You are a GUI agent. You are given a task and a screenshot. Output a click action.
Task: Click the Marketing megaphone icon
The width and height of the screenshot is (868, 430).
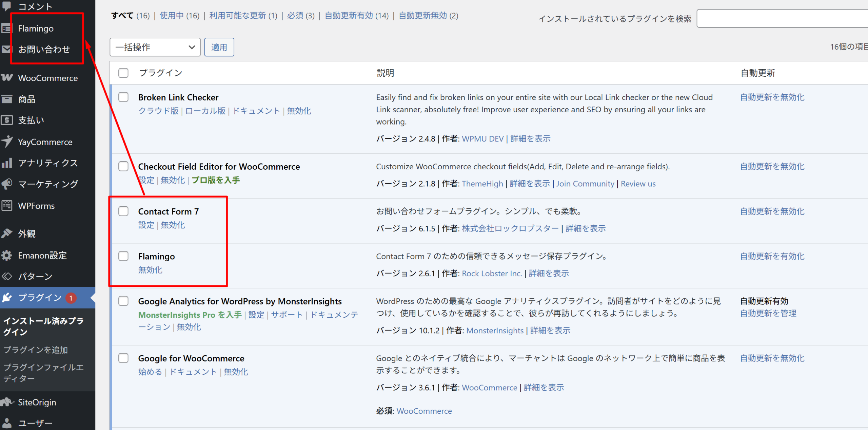pyautogui.click(x=7, y=184)
